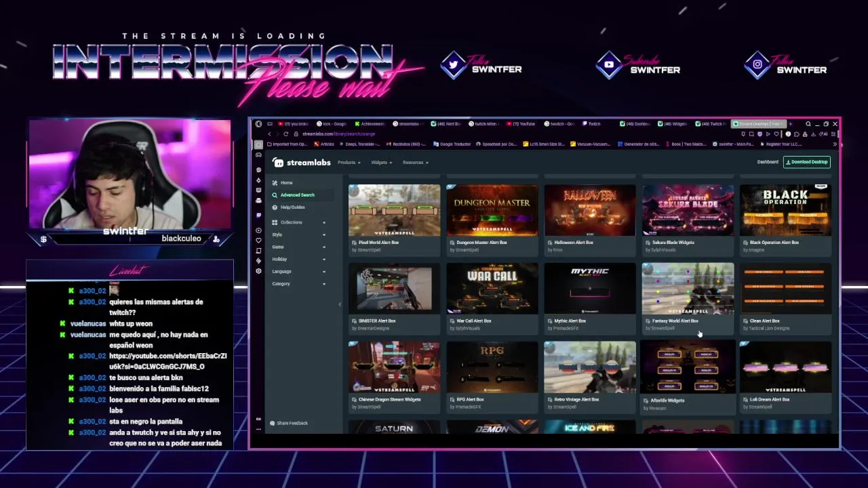The width and height of the screenshot is (868, 488).
Task: Switch to the twitch kitten browser tab
Action: pos(484,124)
